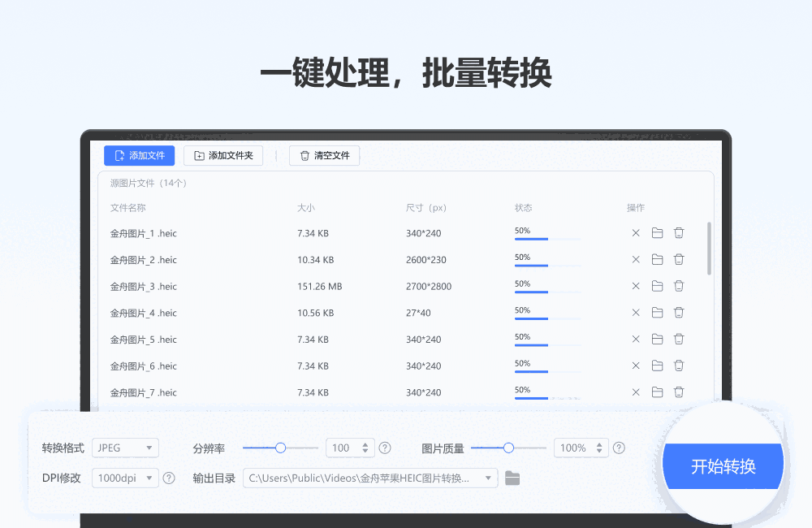Click the help icon next to 分辨率
Image resolution: width=812 pixels, height=528 pixels.
(x=385, y=448)
